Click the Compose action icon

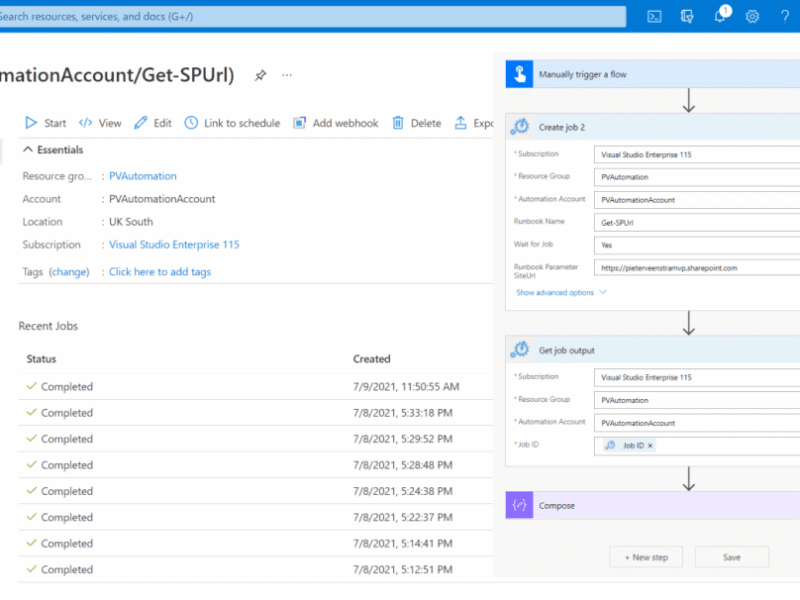[x=519, y=505]
